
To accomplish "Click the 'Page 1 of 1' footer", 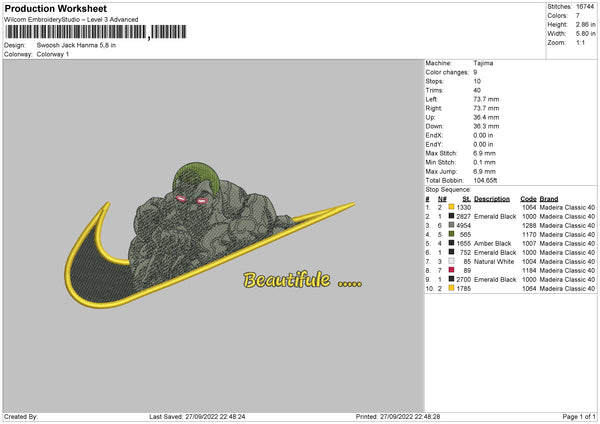I will [579, 417].
